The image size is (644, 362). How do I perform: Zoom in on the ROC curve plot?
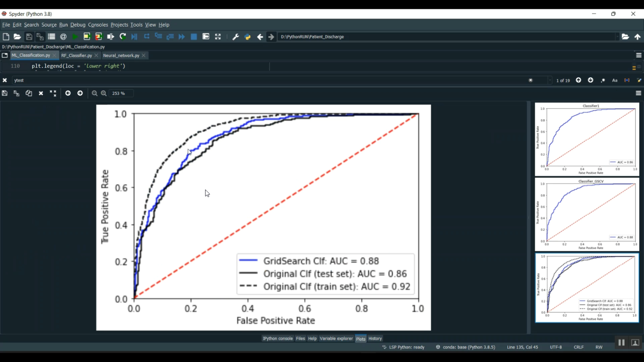(x=103, y=93)
